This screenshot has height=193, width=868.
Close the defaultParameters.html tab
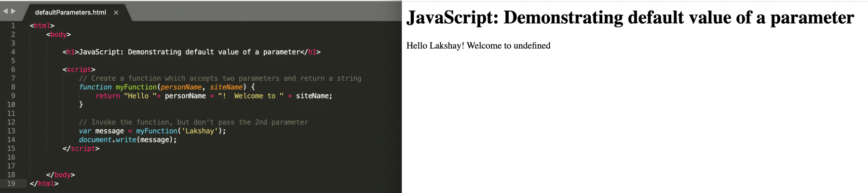116,13
